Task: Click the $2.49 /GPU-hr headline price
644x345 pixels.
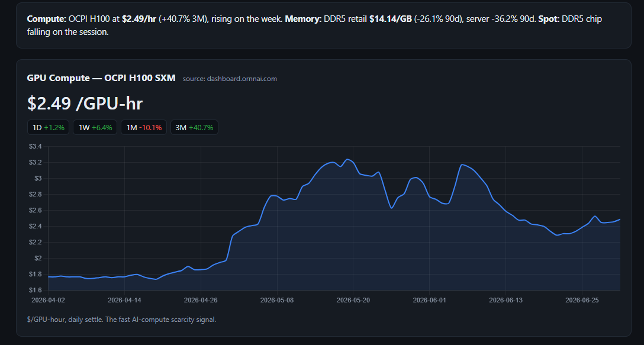Action: pos(85,103)
